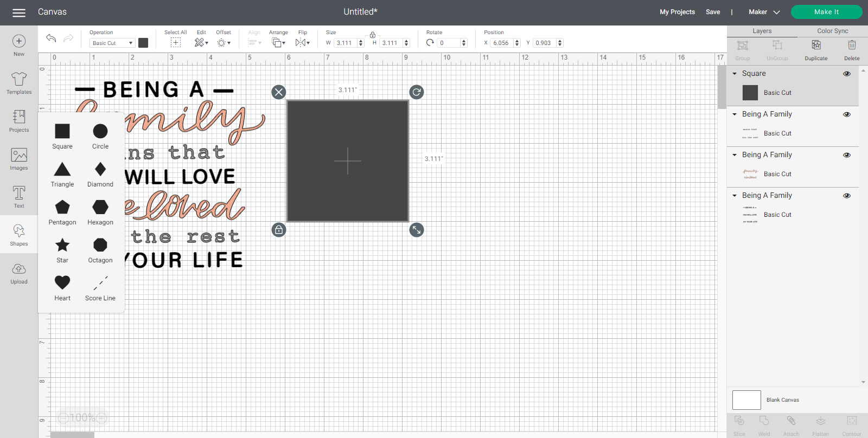Viewport: 868px width, 438px height.
Task: Open the Arrange dropdown
Action: (x=278, y=42)
